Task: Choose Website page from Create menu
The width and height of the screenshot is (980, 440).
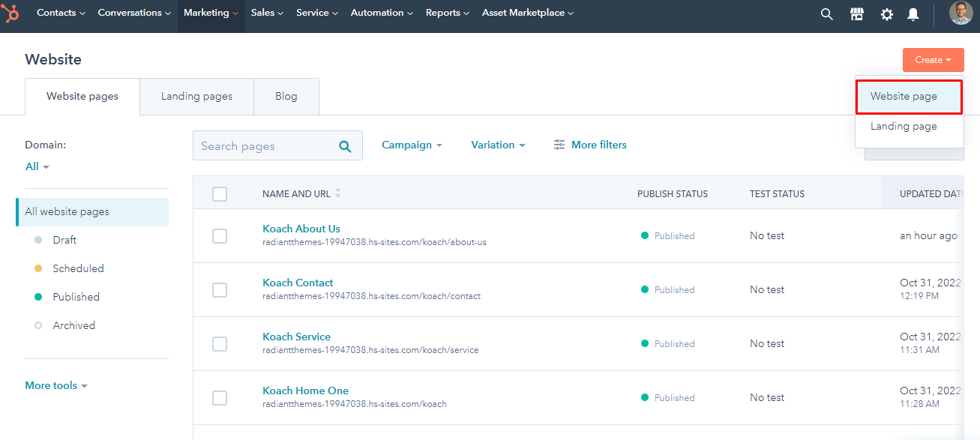Action: [909, 97]
